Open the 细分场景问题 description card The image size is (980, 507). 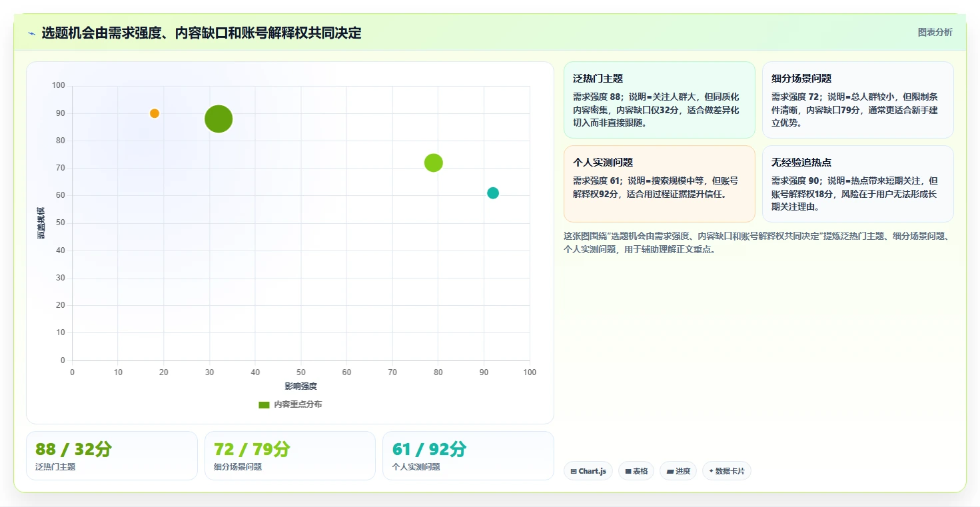pyautogui.click(x=858, y=100)
